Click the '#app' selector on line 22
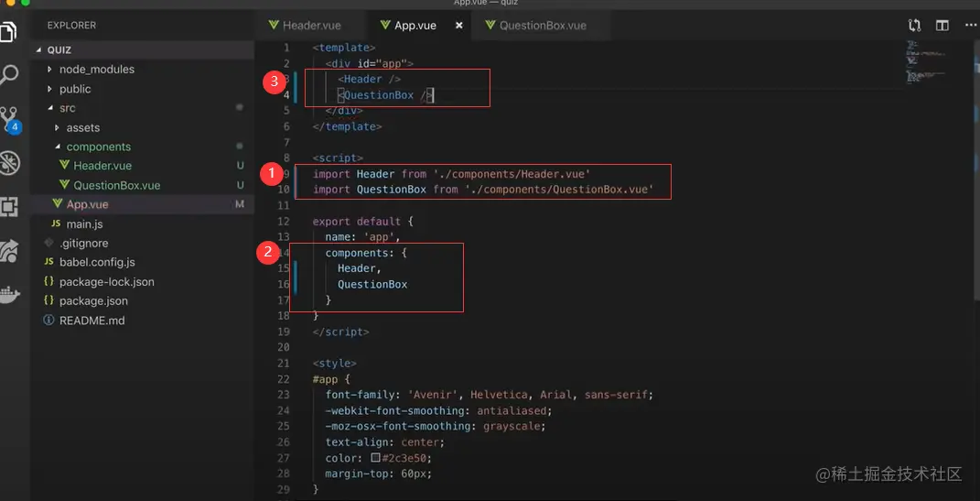 325,379
